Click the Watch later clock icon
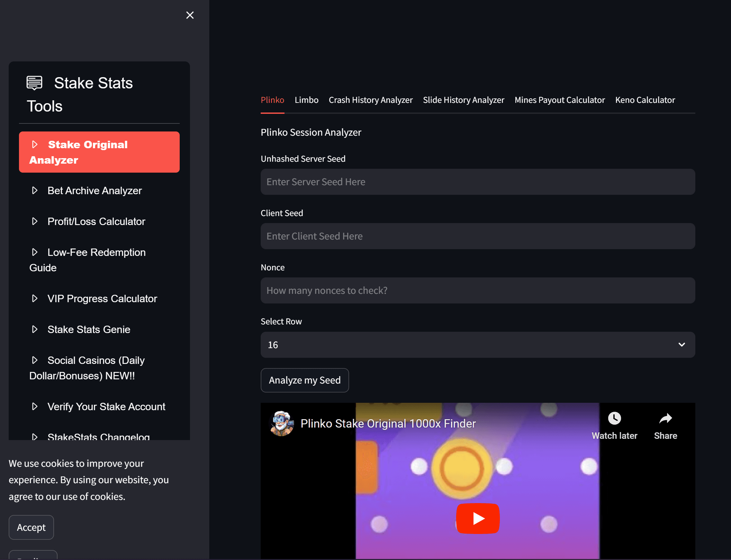Image resolution: width=731 pixels, height=560 pixels. [614, 418]
